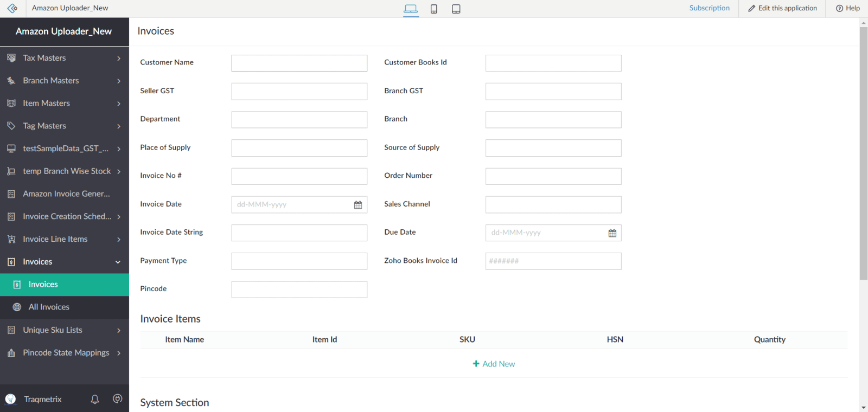Expand the Branch Masters chevron
This screenshot has width=868, height=412.
(119, 81)
